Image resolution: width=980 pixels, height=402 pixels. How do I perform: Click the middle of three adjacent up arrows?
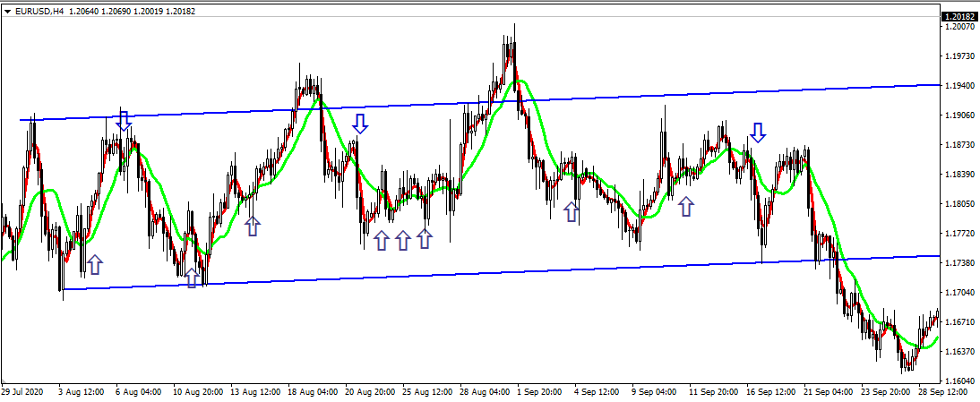(403, 239)
